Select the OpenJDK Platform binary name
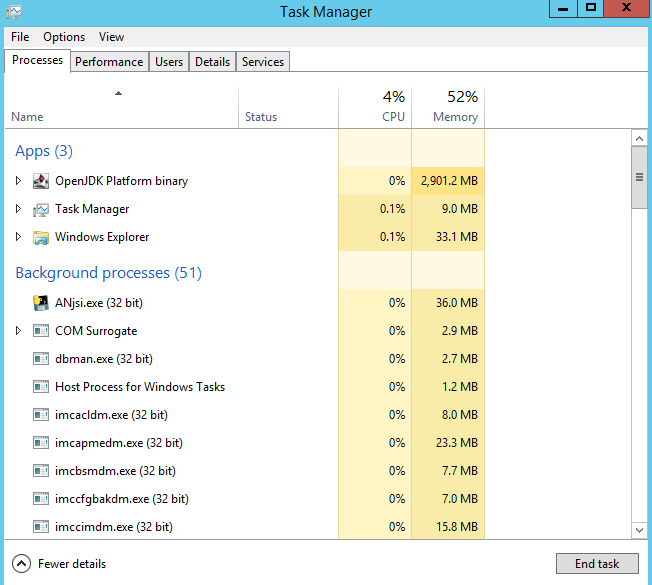This screenshot has height=585, width=652. coord(121,181)
